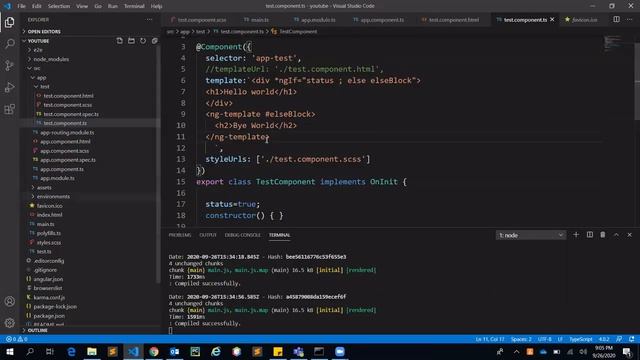This screenshot has width=640, height=360.
Task: Show the Problems panel tab
Action: click(x=180, y=235)
